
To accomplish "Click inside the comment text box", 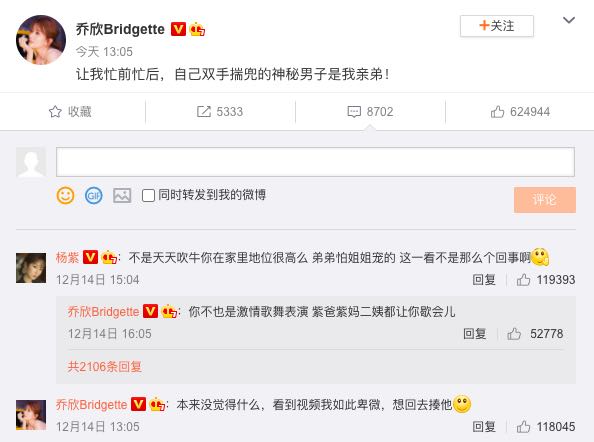I will [315, 162].
